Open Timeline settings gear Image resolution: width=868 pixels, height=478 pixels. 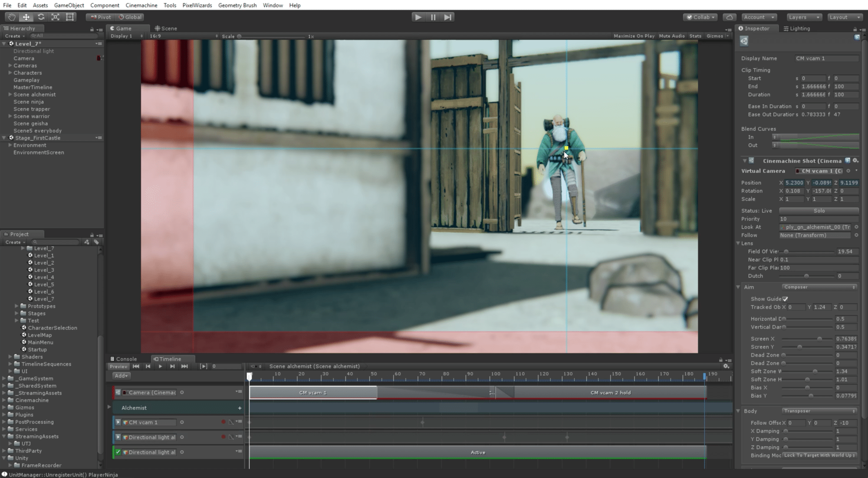726,366
